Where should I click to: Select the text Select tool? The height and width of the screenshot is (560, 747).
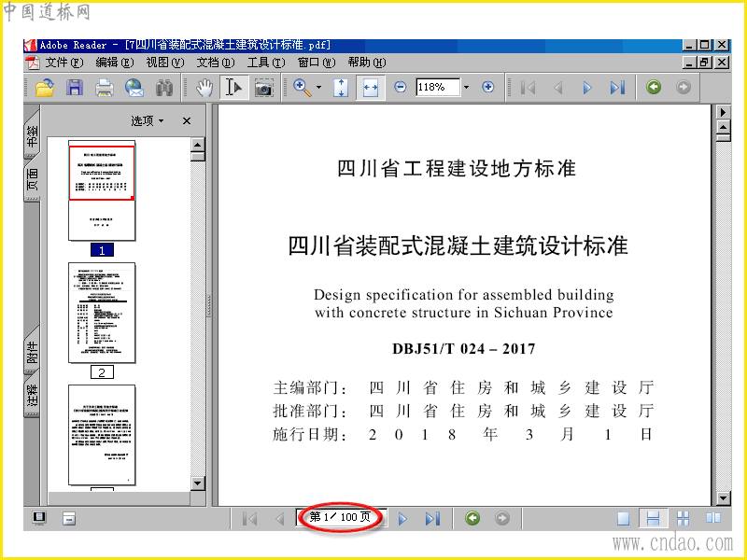pyautogui.click(x=234, y=88)
